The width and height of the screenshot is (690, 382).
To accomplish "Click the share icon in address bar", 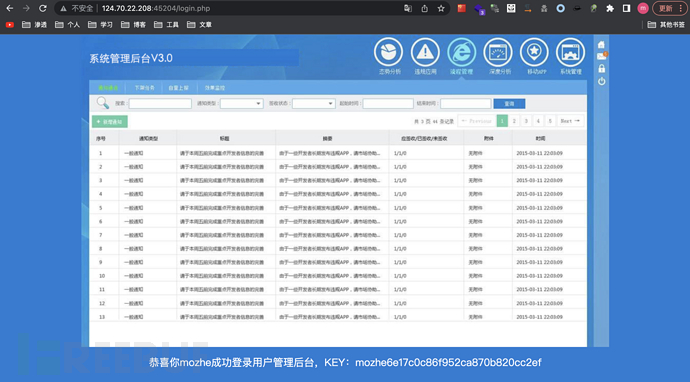I will 424,8.
